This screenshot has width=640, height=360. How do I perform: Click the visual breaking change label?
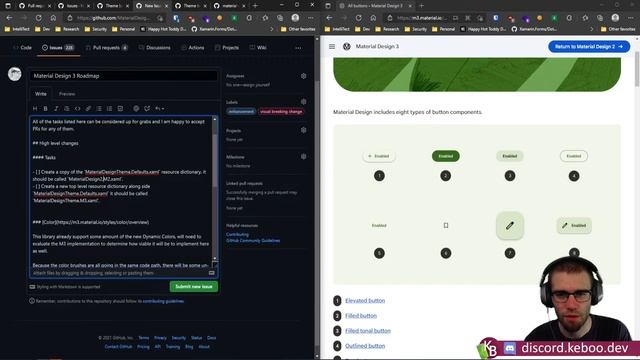pos(281,111)
